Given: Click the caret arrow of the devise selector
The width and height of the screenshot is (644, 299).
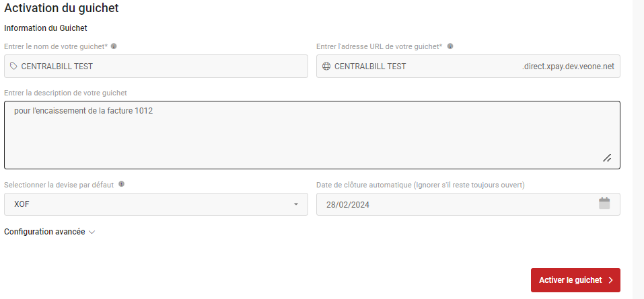Looking at the screenshot, I should click(x=295, y=204).
